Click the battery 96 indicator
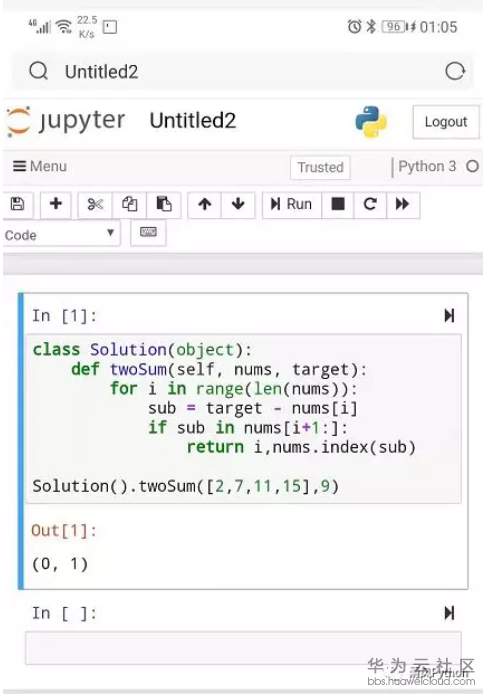The image size is (489, 696). click(394, 27)
